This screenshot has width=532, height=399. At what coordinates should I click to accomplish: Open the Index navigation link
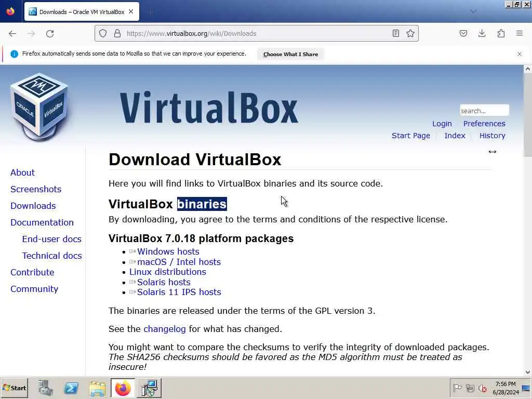pos(455,136)
